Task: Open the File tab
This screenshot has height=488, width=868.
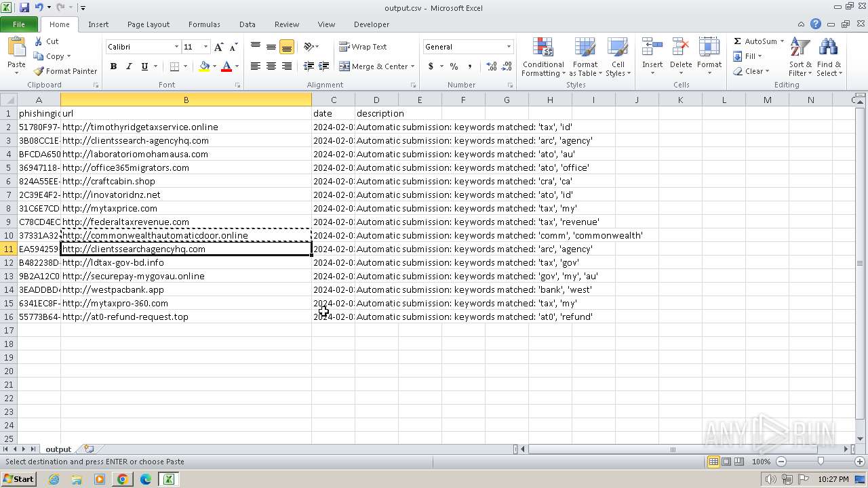Action: 19,24
